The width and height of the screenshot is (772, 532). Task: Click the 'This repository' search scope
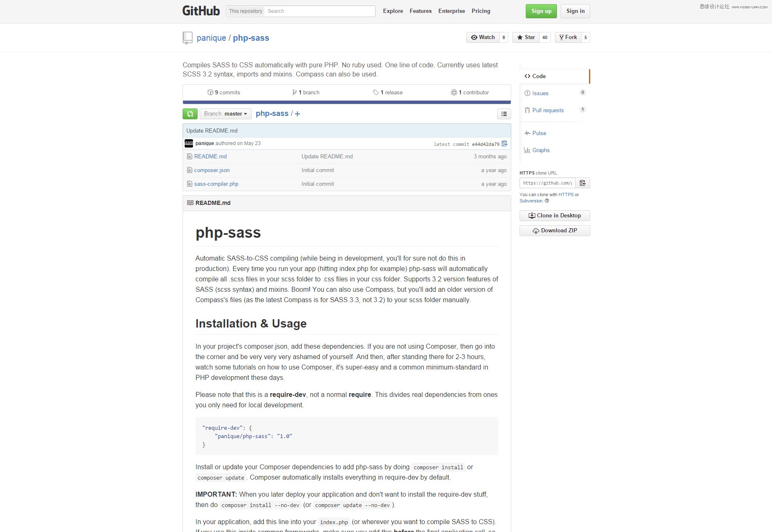(245, 11)
